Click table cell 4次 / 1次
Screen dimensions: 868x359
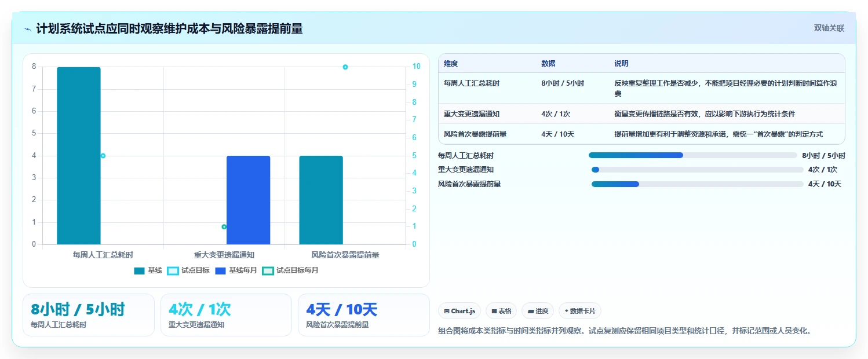tap(556, 114)
